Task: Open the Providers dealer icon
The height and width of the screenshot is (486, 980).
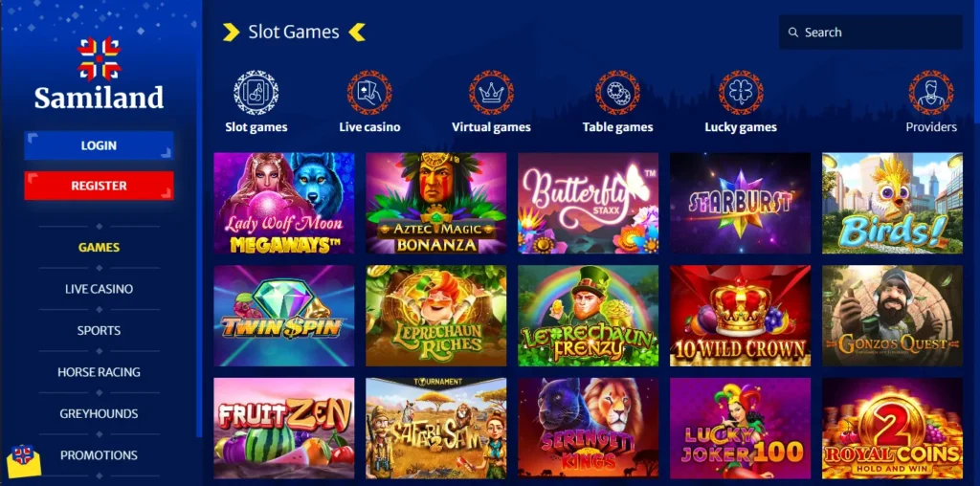Action: [x=931, y=93]
